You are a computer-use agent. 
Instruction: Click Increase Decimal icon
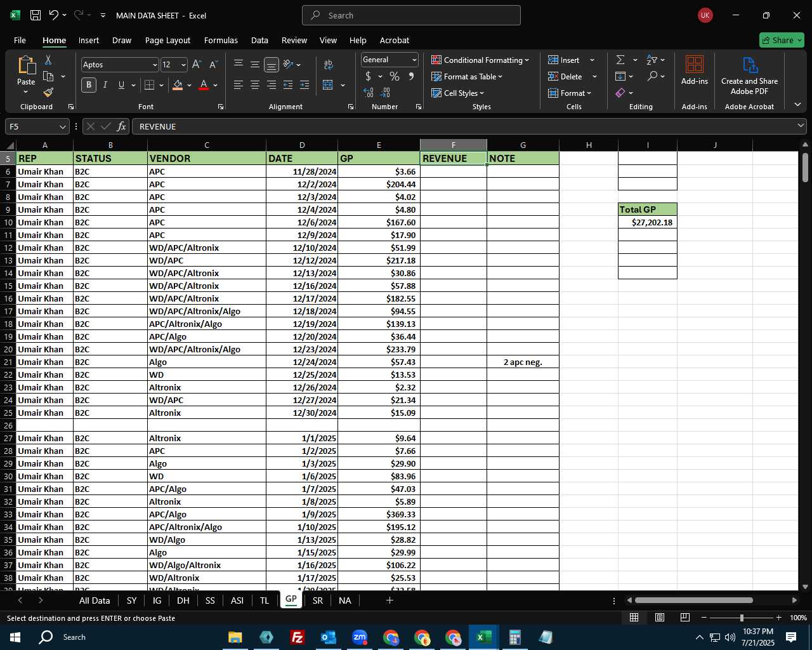(369, 93)
